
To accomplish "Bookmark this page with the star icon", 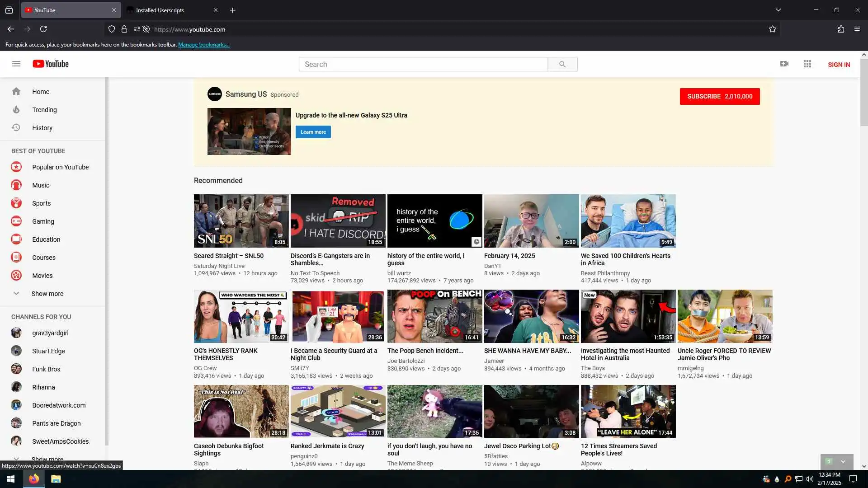I will point(773,29).
